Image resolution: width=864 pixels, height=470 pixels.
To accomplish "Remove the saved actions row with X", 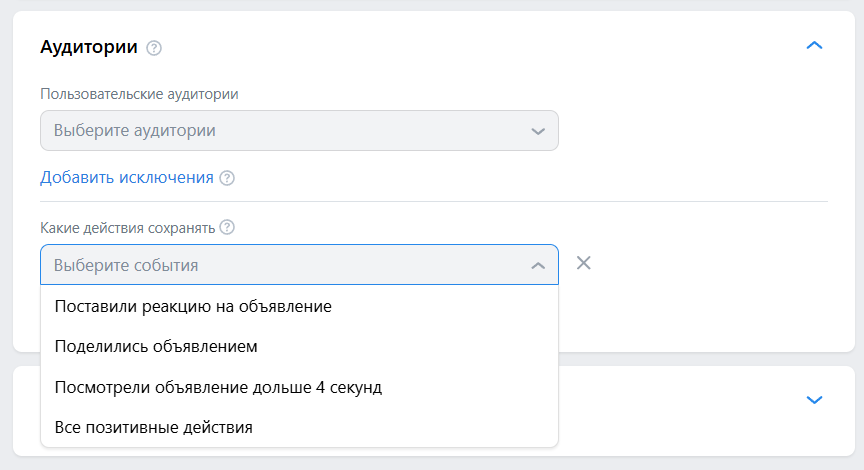I will [584, 264].
